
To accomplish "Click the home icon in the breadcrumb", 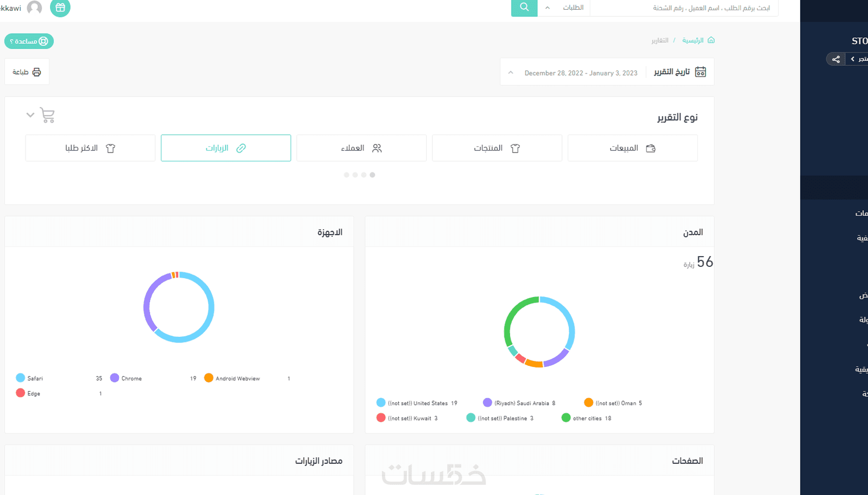I will (x=711, y=40).
